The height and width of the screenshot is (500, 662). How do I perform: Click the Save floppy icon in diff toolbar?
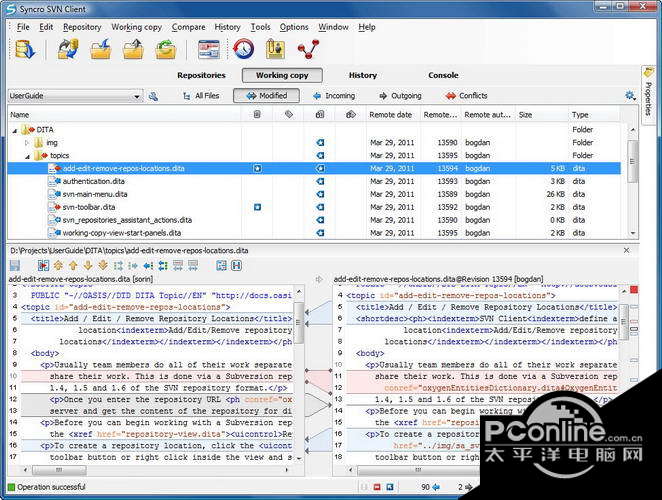click(x=15, y=266)
